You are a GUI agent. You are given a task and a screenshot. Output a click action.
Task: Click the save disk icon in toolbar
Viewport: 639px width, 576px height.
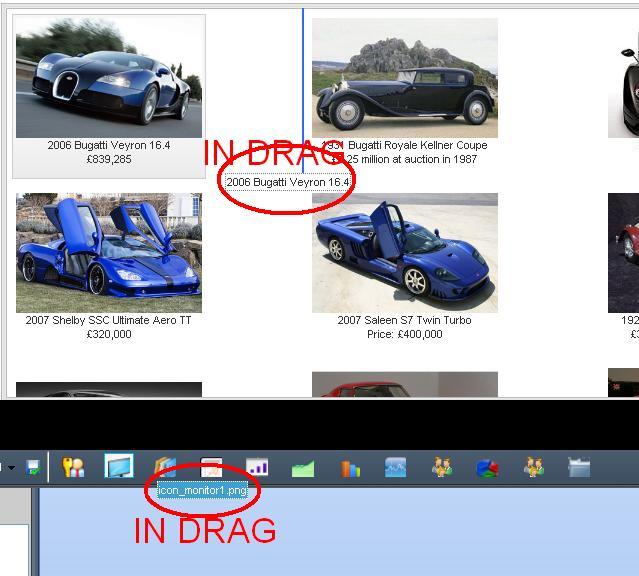pyautogui.click(x=33, y=467)
